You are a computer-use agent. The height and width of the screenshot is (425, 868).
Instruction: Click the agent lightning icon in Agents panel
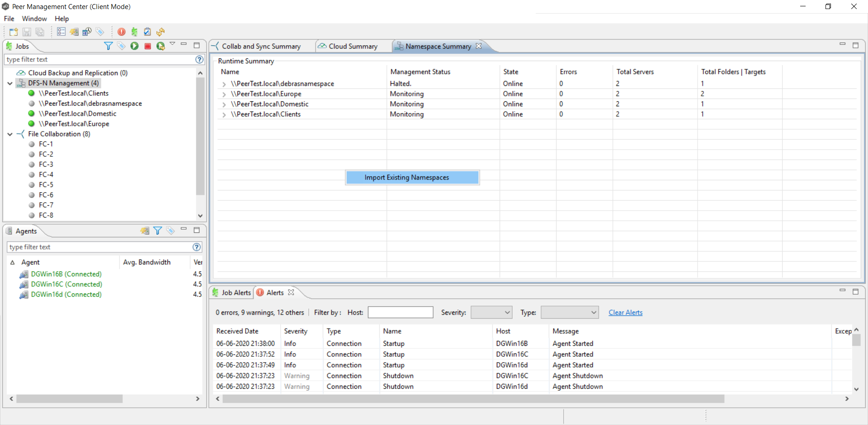click(x=145, y=231)
